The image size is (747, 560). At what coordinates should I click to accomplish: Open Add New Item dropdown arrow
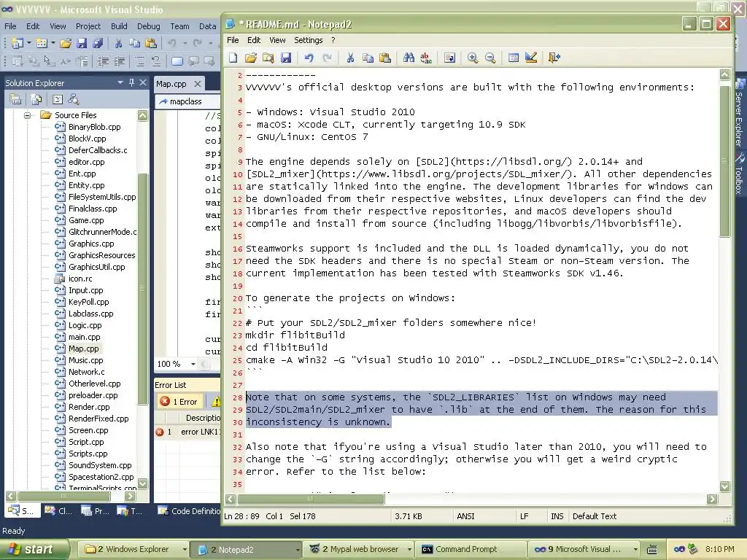tap(53, 43)
